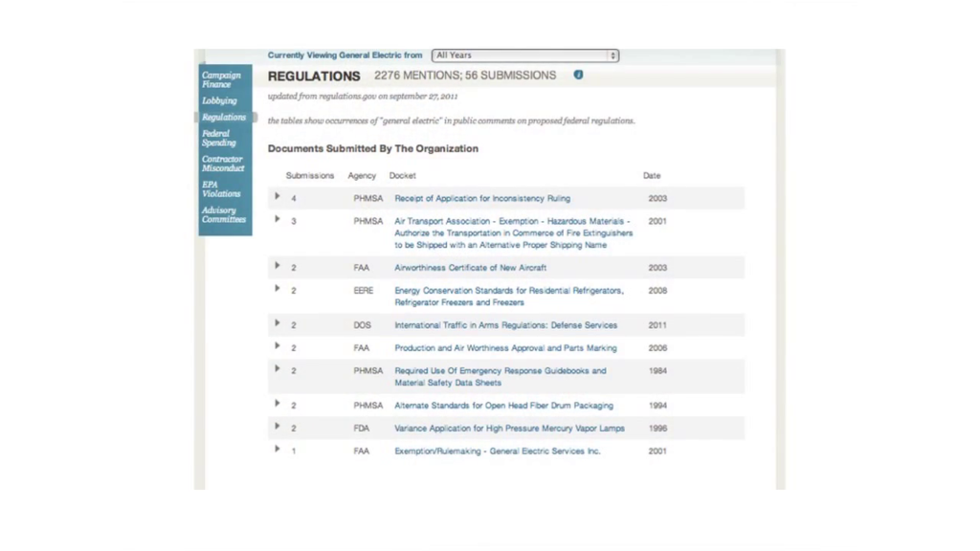This screenshot has height=551, width=980.
Task: Open Alternate Standards for Open Head Fiber Drum link
Action: 503,406
